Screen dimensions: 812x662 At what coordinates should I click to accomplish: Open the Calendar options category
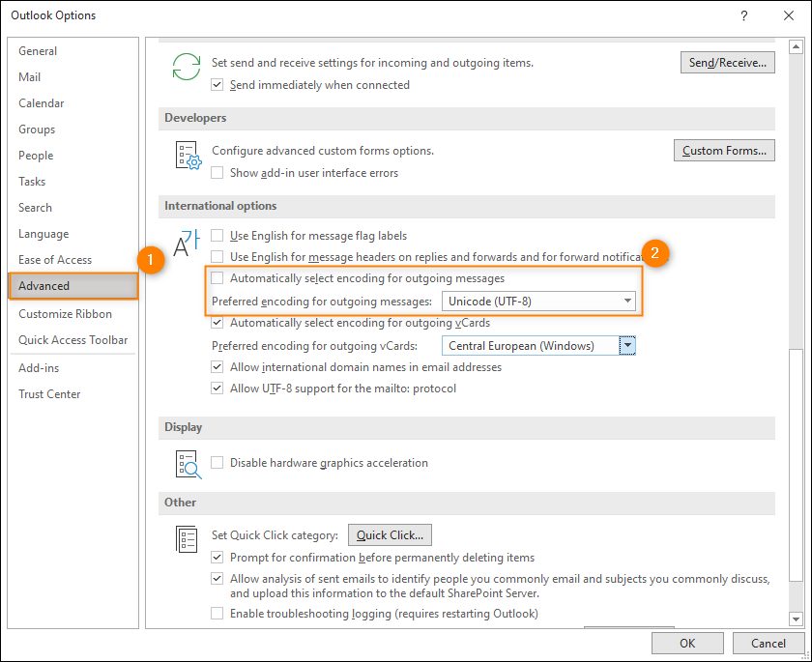click(73, 103)
